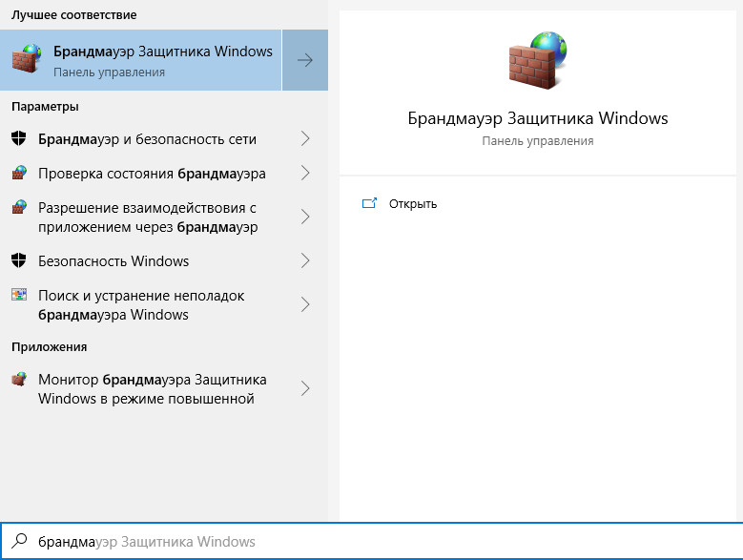The height and width of the screenshot is (560, 743).
Task: Click the Лучшее соответствие heading
Action: click(74, 14)
